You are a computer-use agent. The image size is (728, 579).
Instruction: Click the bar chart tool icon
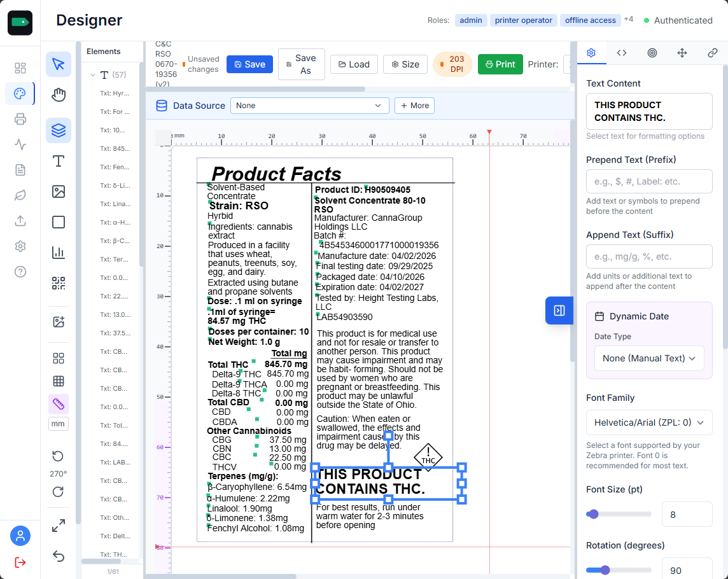click(59, 253)
